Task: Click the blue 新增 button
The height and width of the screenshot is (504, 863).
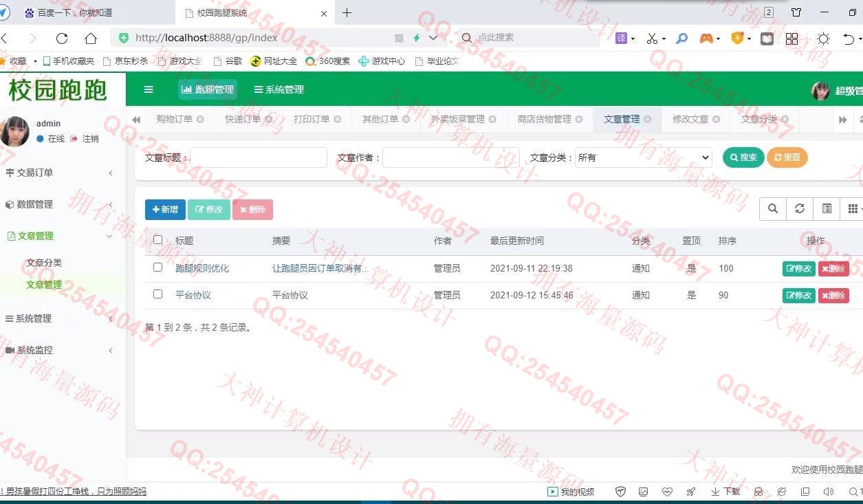Action: [165, 209]
